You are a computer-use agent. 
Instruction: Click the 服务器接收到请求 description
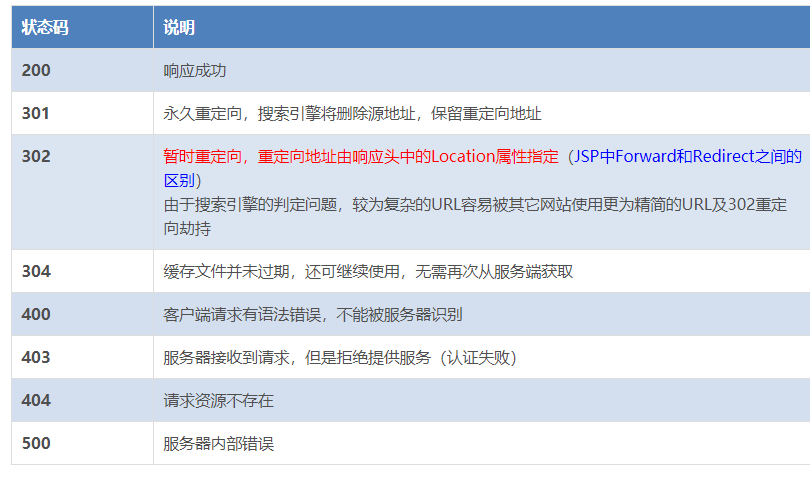(340, 357)
